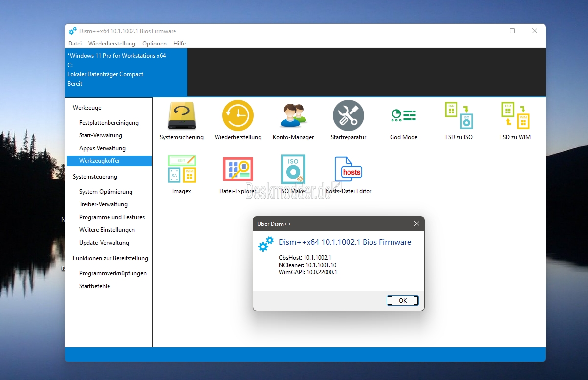Launch the Wiederherstellung restore tool

pyautogui.click(x=238, y=121)
